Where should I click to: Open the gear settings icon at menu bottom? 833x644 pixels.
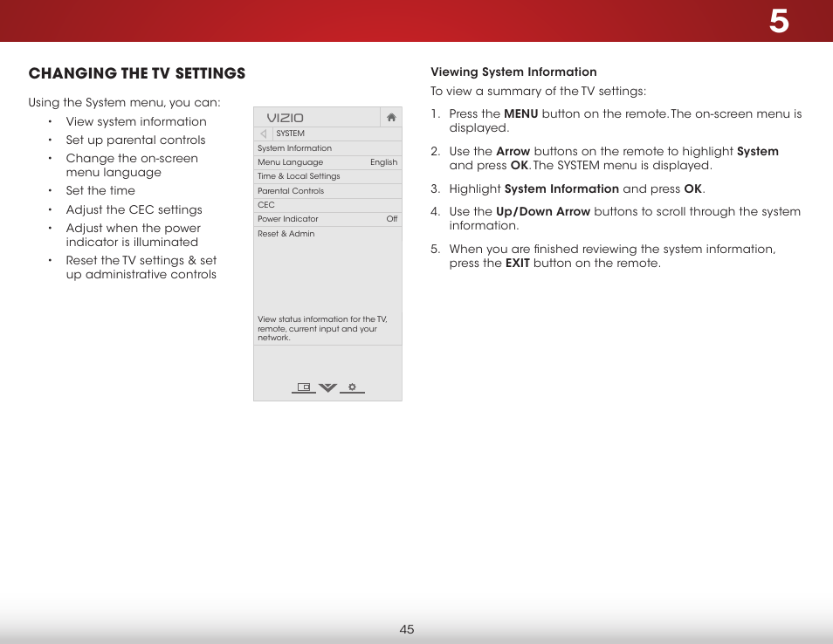(x=352, y=387)
